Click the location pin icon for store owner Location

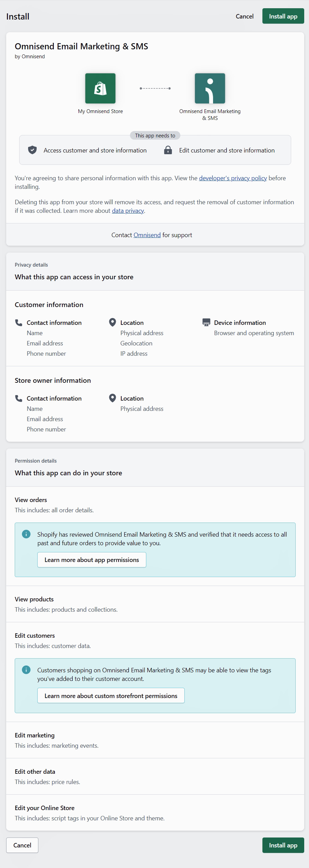coord(112,398)
